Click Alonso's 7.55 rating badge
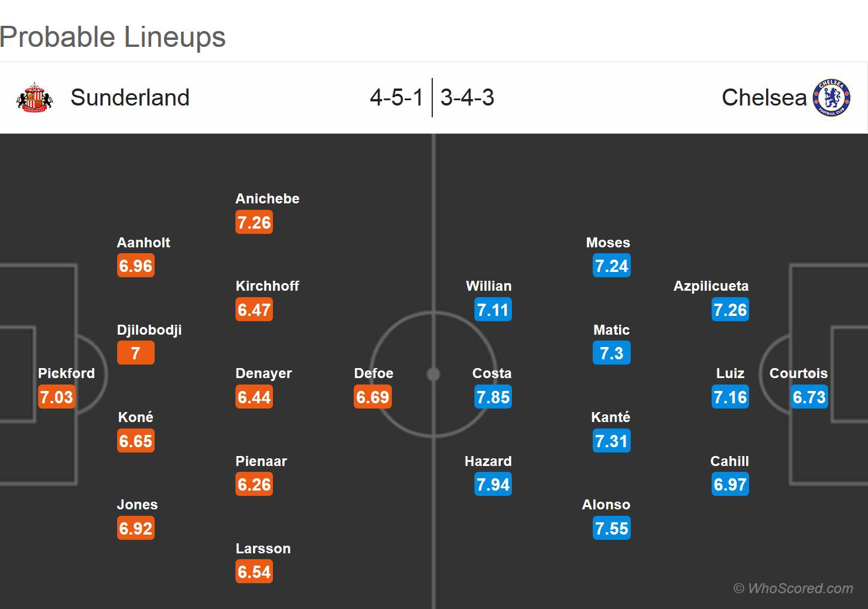The image size is (868, 609). tap(611, 529)
